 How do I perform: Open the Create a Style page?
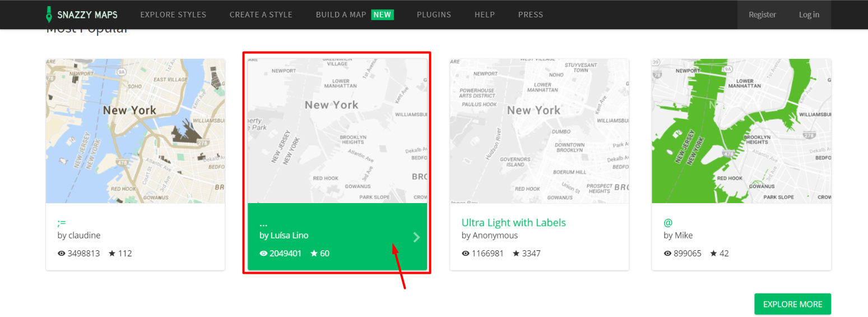pos(261,15)
